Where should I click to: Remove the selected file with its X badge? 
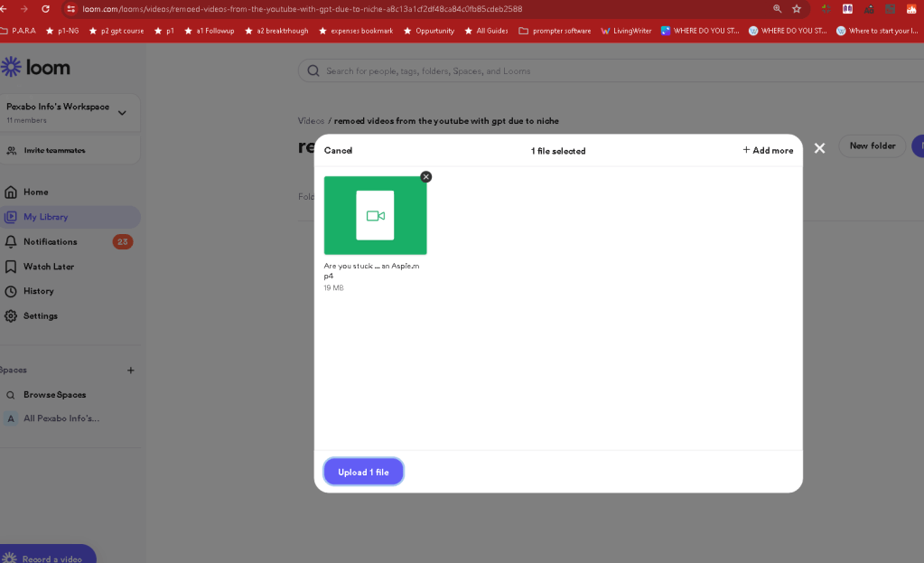click(x=426, y=177)
